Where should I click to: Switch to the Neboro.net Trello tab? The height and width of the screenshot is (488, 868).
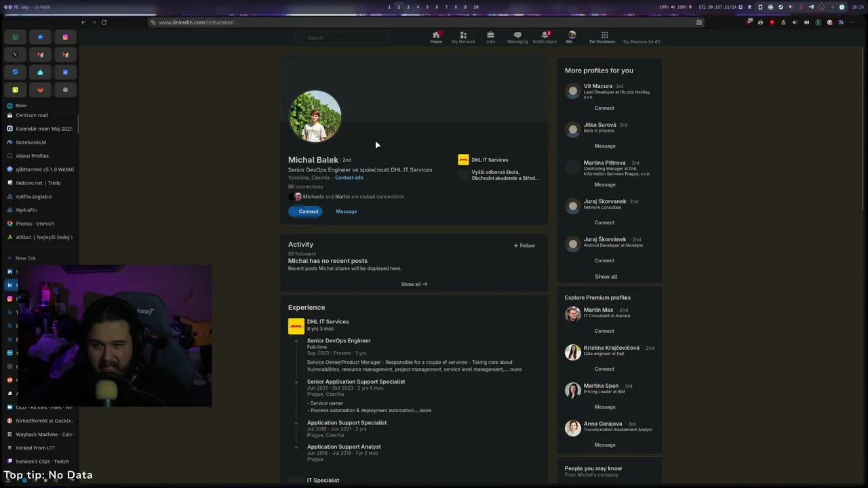click(41, 183)
